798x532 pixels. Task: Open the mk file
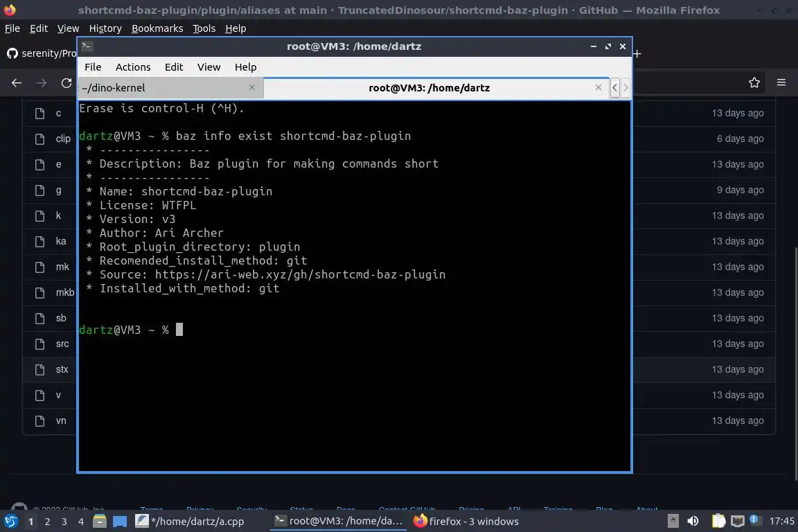click(62, 267)
